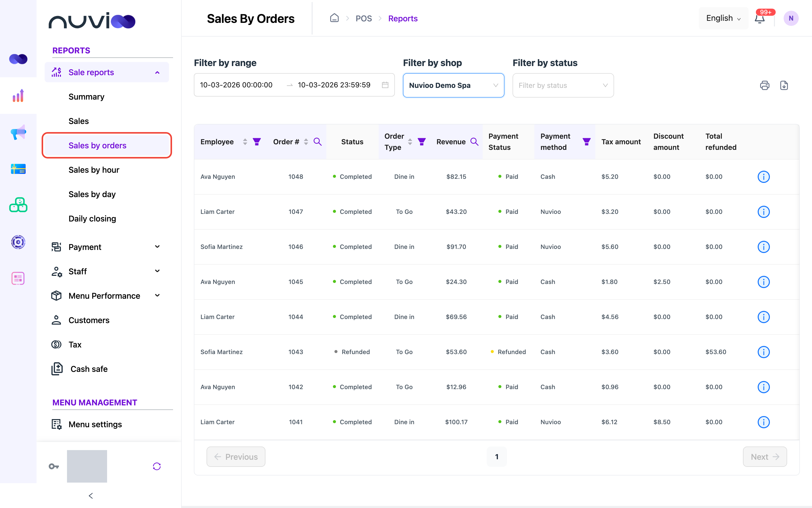
Task: View info for order 1044
Action: (763, 317)
